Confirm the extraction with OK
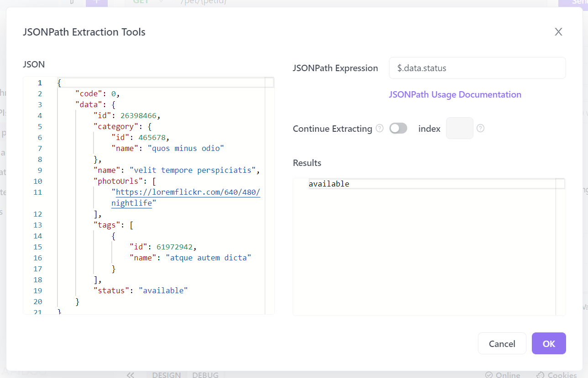 pyautogui.click(x=549, y=343)
